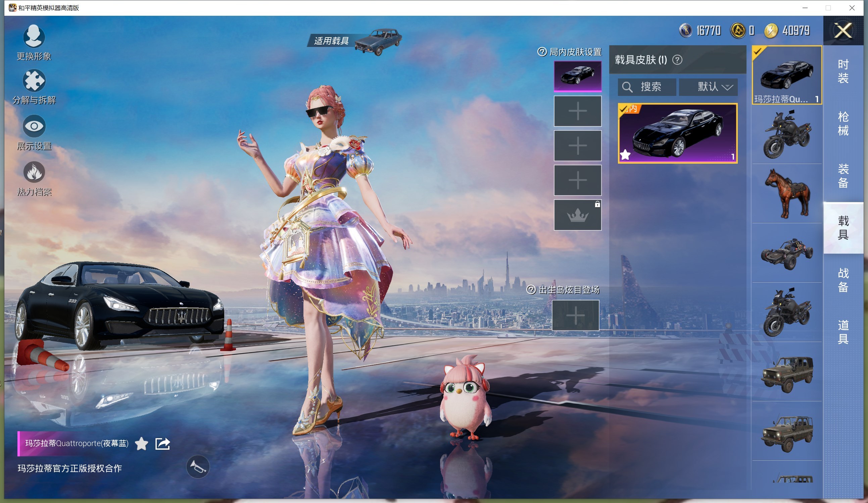
Task: Add skin to first empty plus slot
Action: [x=578, y=111]
